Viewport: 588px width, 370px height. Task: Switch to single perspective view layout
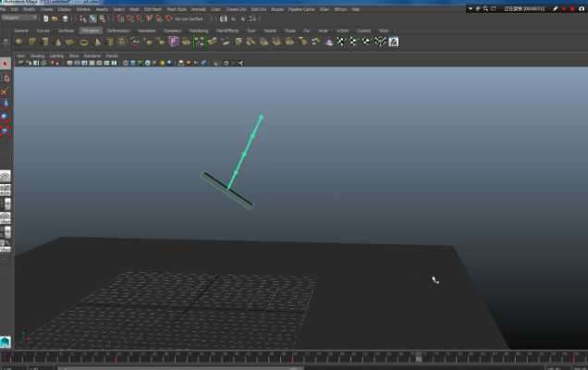(x=6, y=175)
